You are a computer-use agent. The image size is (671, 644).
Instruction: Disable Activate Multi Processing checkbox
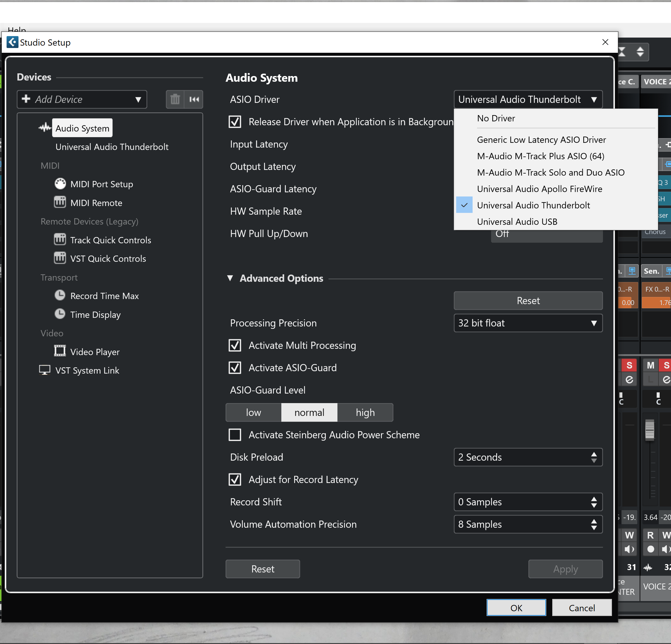[235, 345]
